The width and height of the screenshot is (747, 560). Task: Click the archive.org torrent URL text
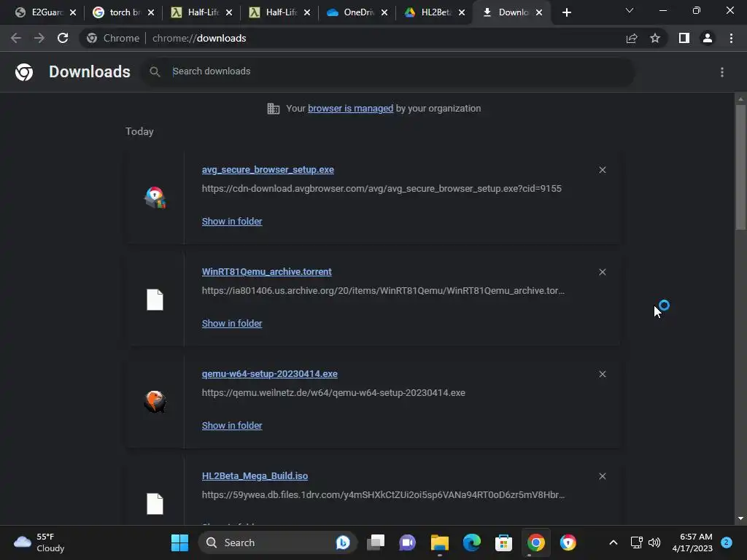(x=383, y=290)
